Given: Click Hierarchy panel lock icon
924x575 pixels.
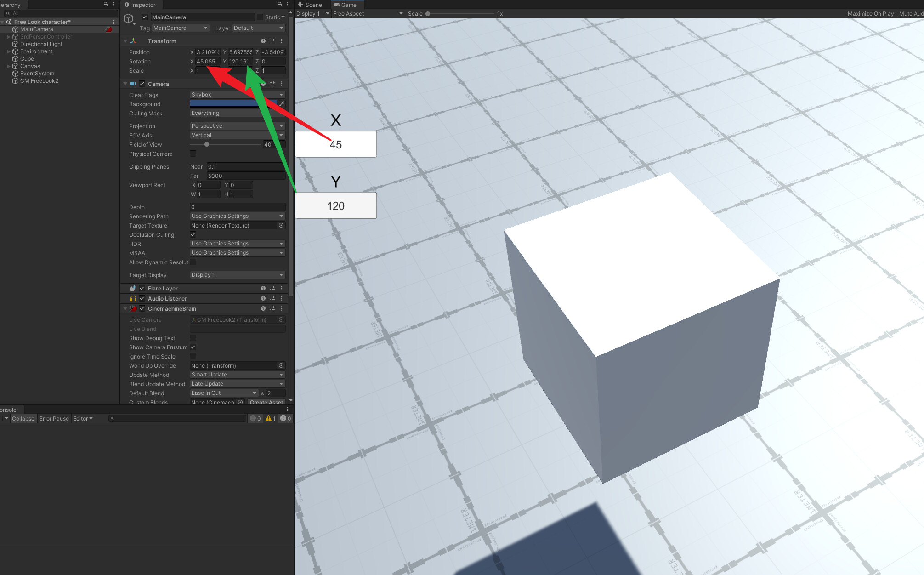Looking at the screenshot, I should (x=105, y=4).
